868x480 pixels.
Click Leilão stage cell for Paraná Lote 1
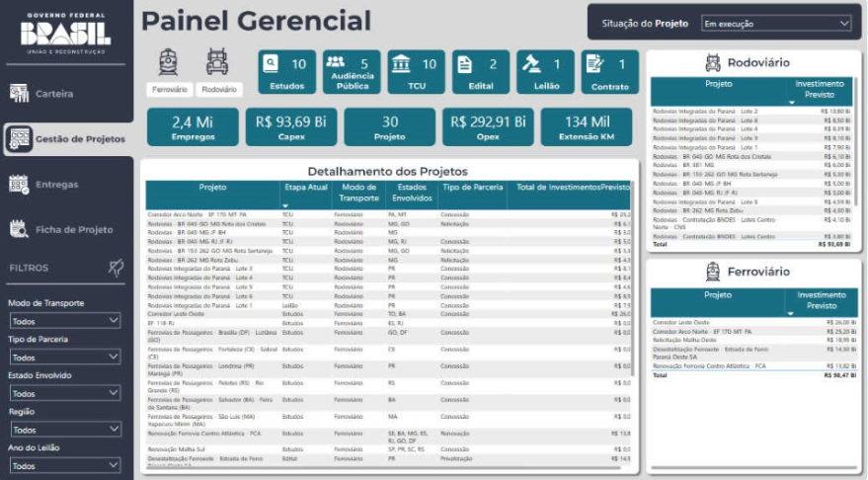click(x=289, y=305)
